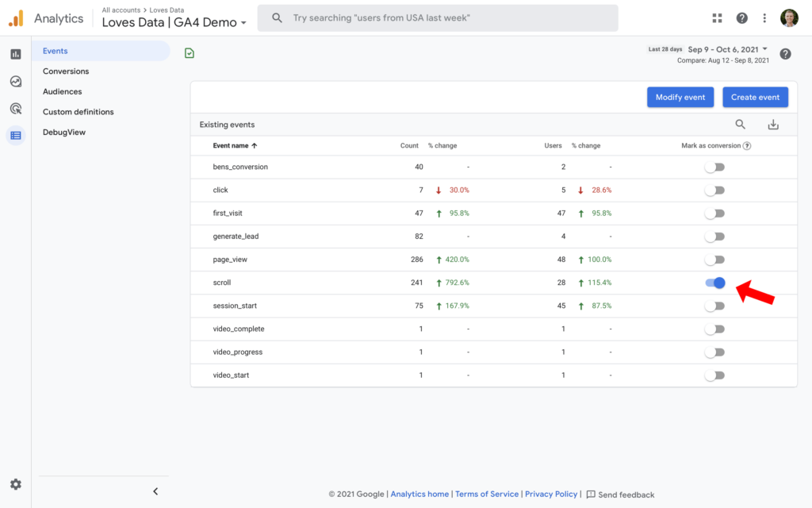Select the page_view event name
The width and height of the screenshot is (812, 508).
point(230,260)
